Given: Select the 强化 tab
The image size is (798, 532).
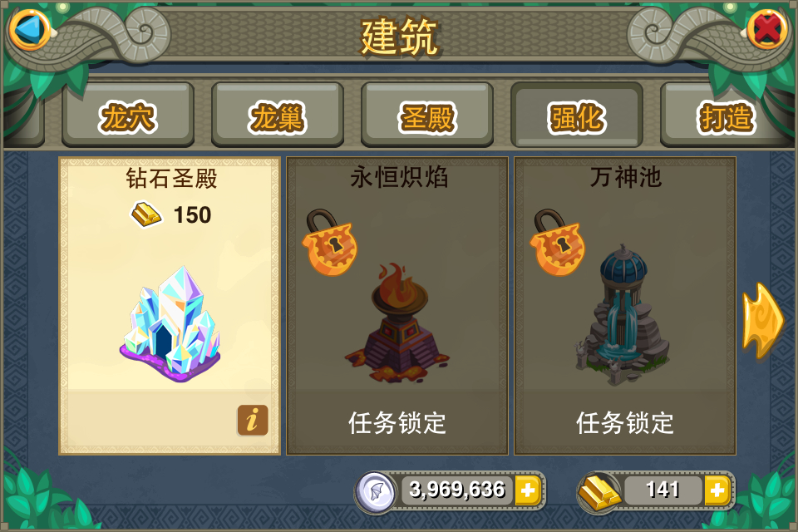Looking at the screenshot, I should (577, 115).
